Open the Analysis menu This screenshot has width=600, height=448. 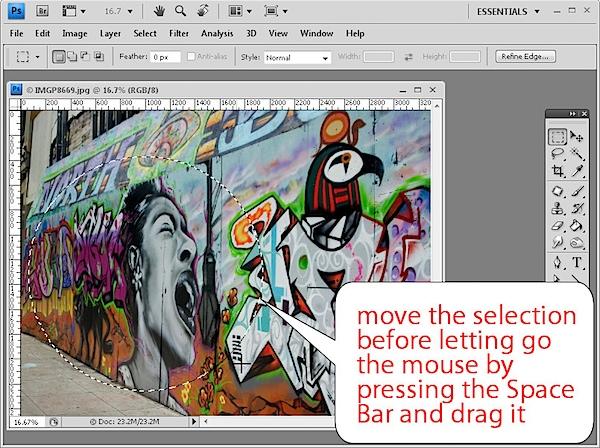point(217,34)
